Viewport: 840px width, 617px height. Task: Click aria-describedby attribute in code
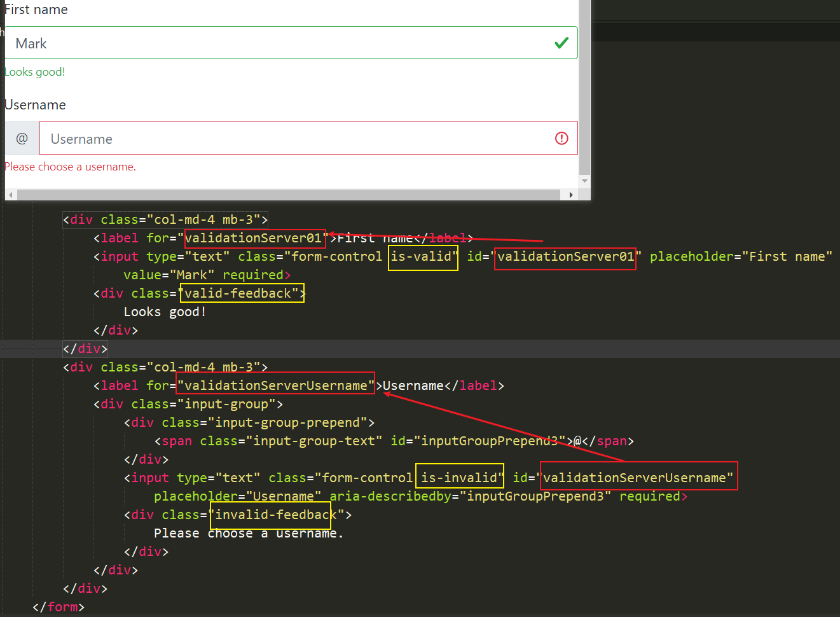471,496
